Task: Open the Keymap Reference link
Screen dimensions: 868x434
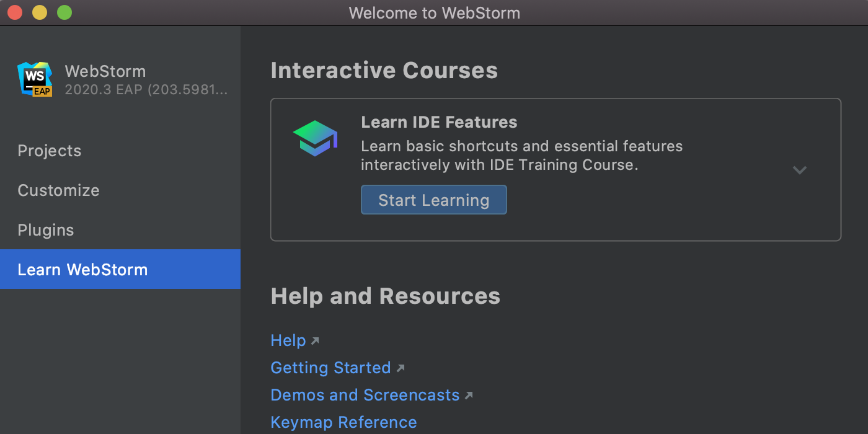Action: 344,422
